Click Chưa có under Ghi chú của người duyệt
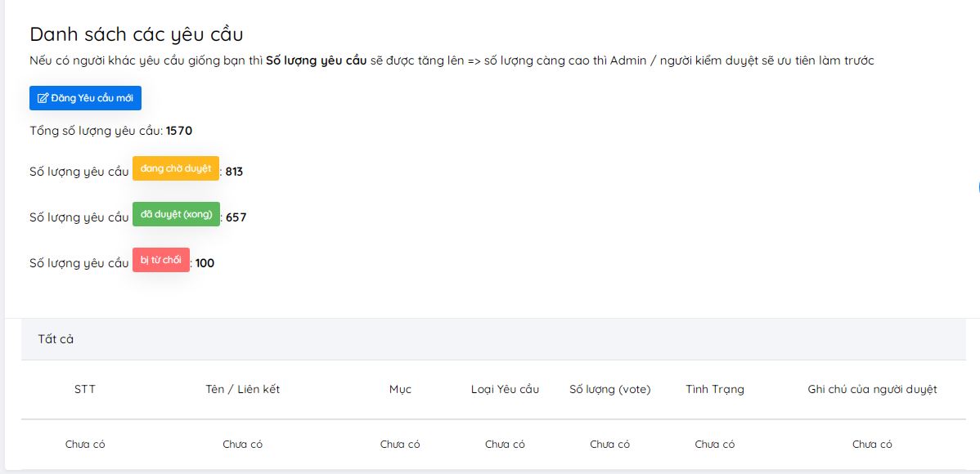The width and height of the screenshot is (980, 474). [872, 445]
